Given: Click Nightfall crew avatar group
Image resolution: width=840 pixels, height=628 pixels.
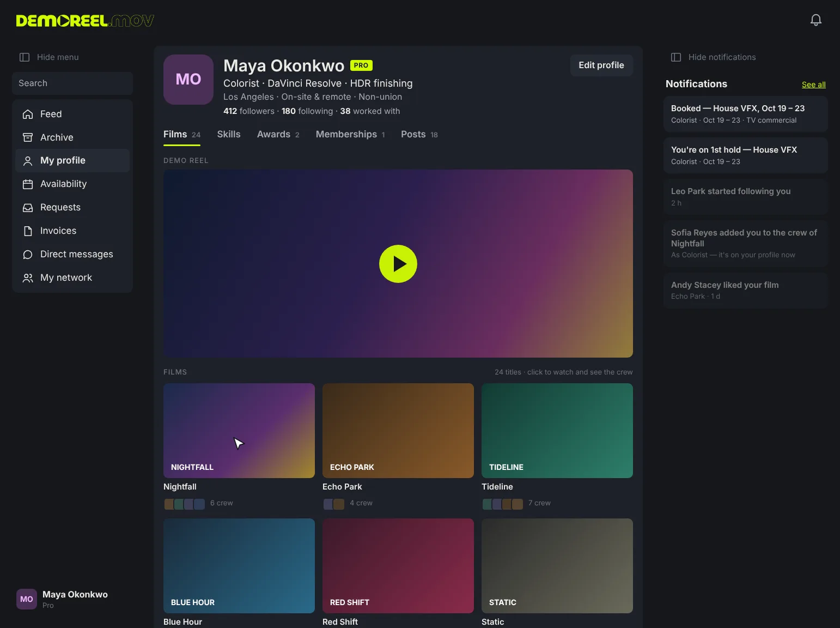Looking at the screenshot, I should pyautogui.click(x=185, y=504).
